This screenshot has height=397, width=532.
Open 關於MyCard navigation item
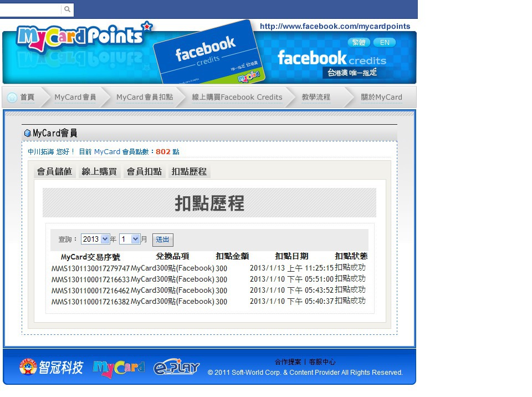click(x=381, y=97)
